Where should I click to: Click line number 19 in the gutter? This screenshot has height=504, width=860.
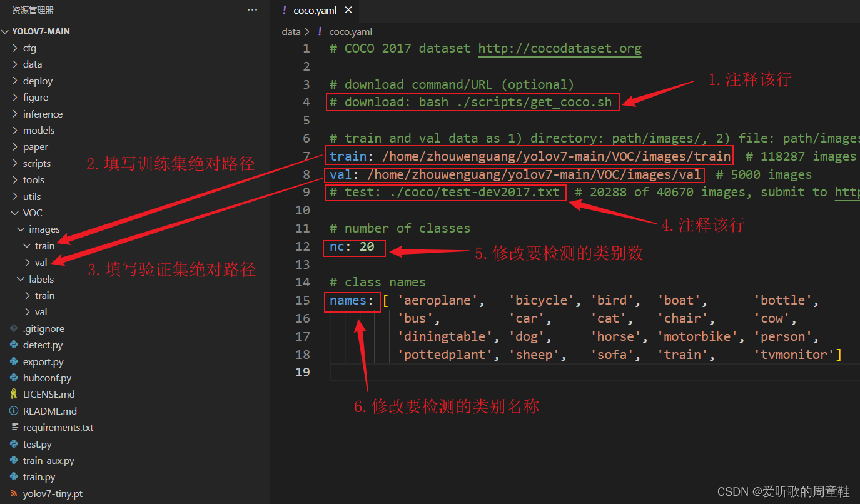coord(302,372)
